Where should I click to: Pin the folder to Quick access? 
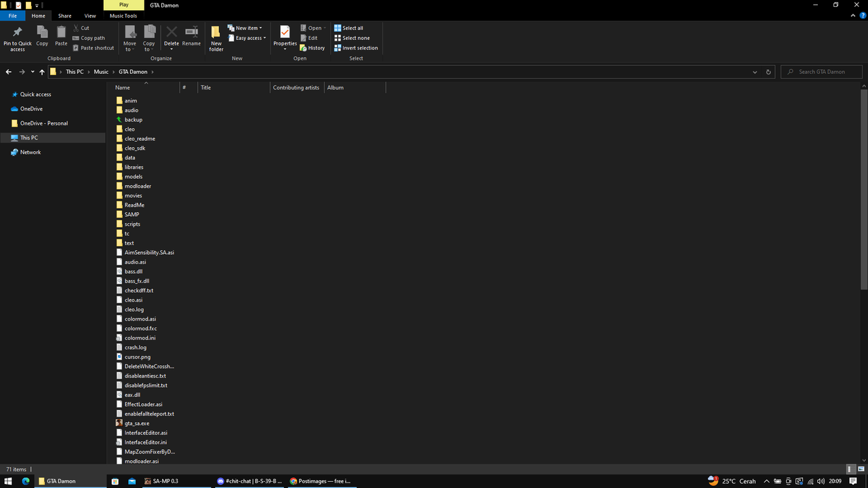click(18, 39)
